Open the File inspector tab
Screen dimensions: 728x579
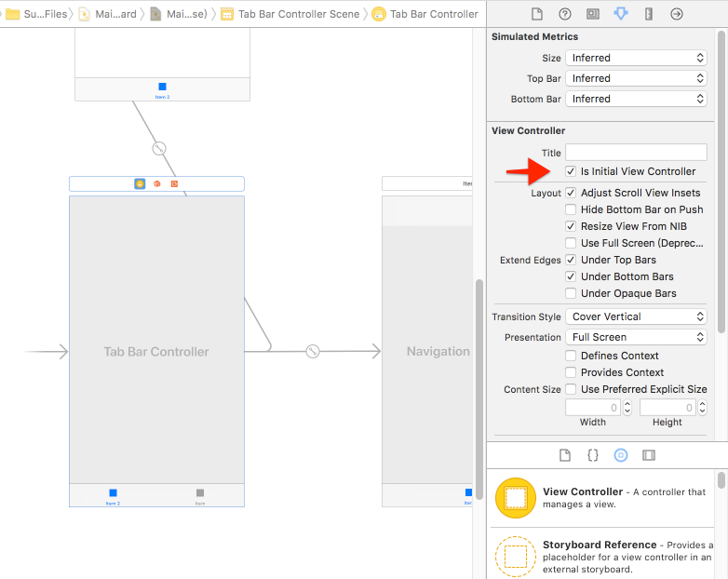(x=537, y=14)
